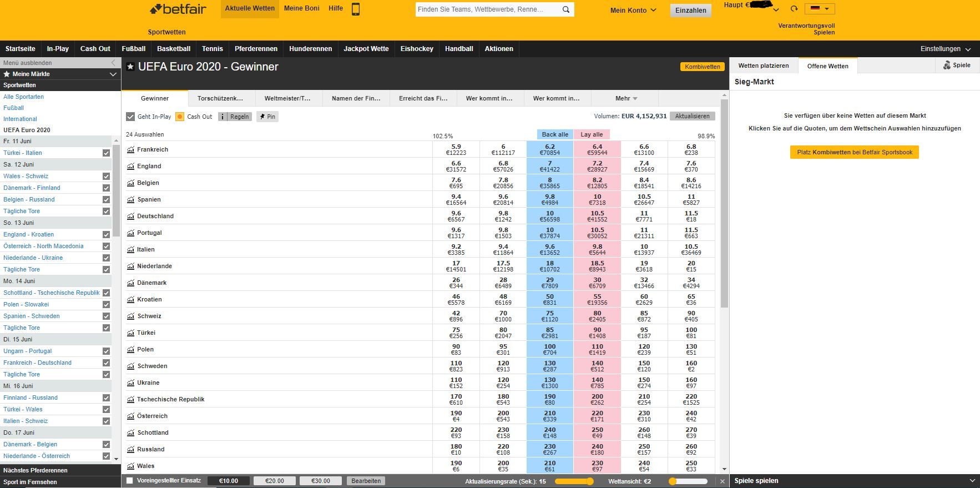Switch to the Wetten platzieren tab
The width and height of the screenshot is (980, 488).
tap(763, 66)
